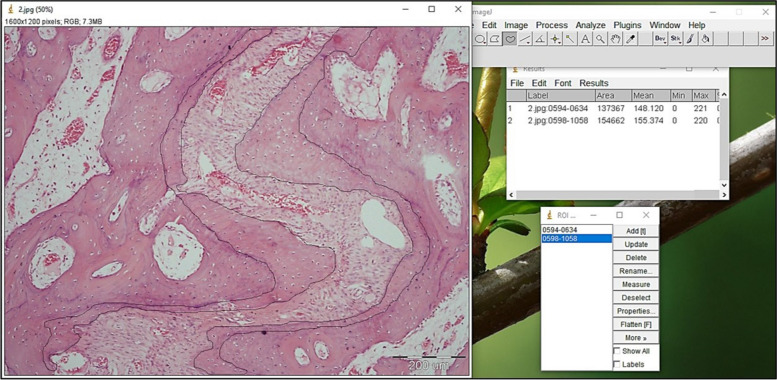
Task: Click Area value 154662
Action: [x=612, y=120]
